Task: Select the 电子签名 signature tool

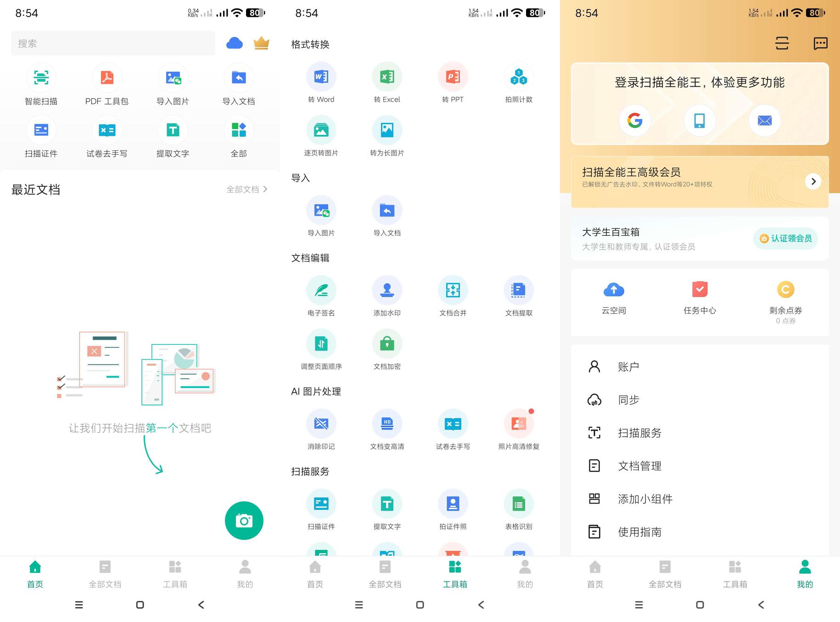Action: tap(321, 290)
